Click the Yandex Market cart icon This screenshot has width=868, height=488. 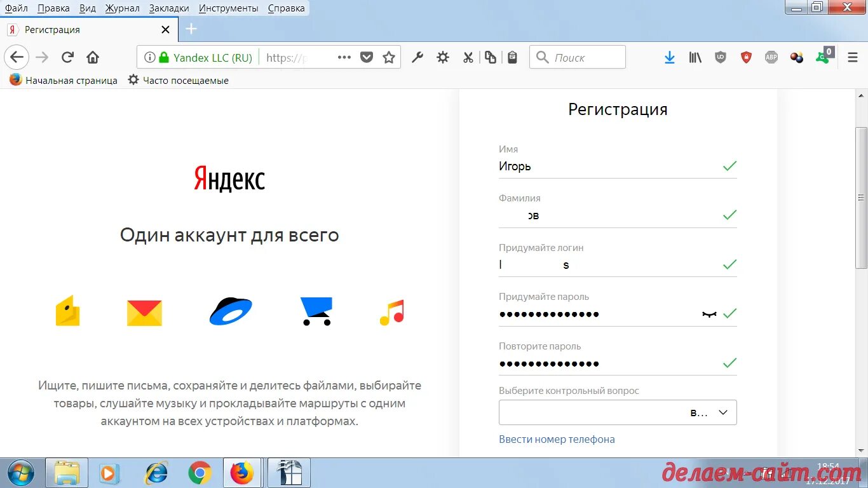point(316,311)
